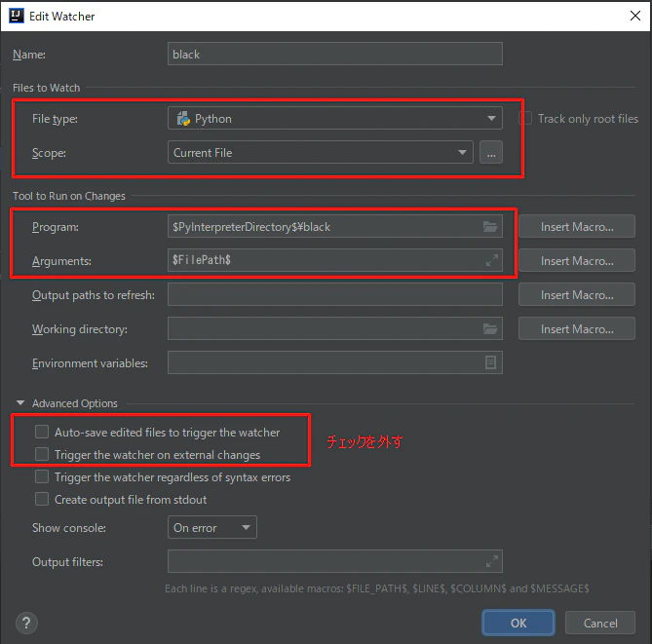This screenshot has width=652, height=644.
Task: Open the Scope Current File dropdown
Action: [321, 153]
